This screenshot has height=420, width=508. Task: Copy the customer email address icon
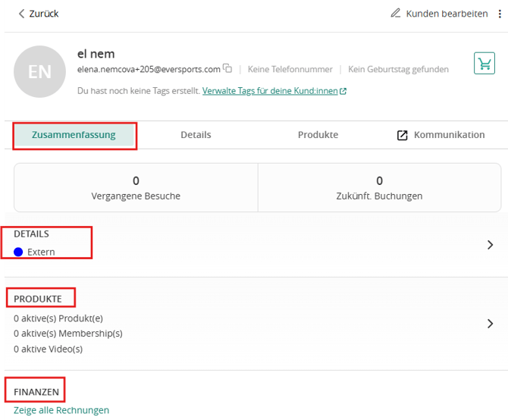point(227,68)
